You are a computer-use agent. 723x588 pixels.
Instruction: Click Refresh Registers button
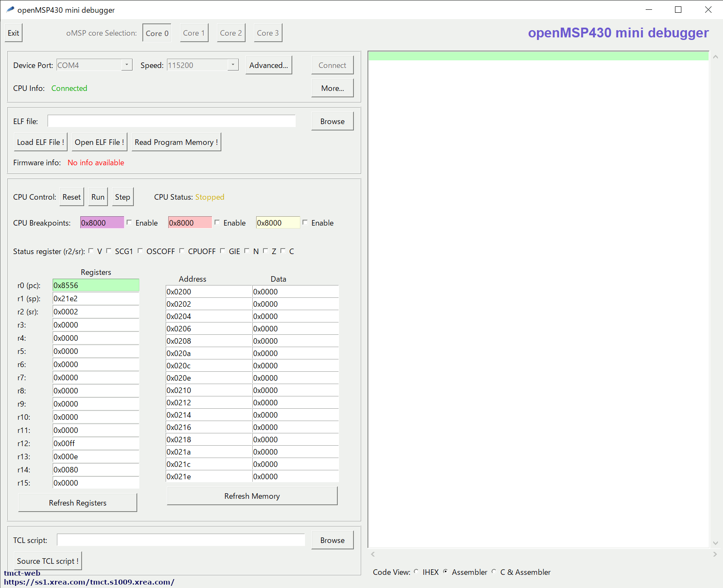coord(78,503)
